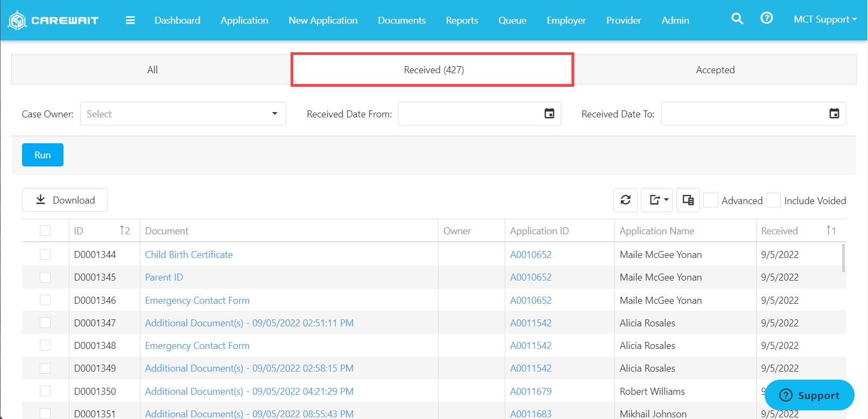Open the floating Support widget

[x=809, y=395]
